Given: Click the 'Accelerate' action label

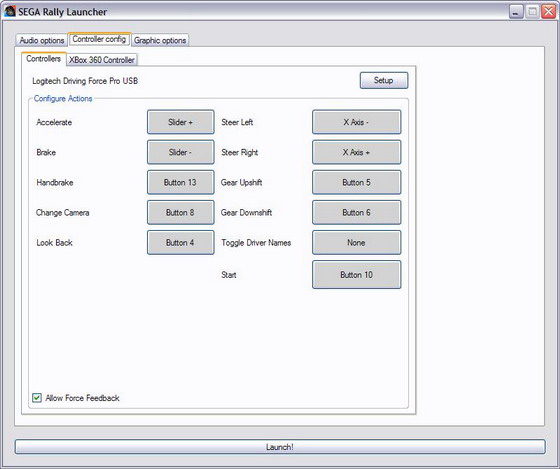Looking at the screenshot, I should point(54,123).
